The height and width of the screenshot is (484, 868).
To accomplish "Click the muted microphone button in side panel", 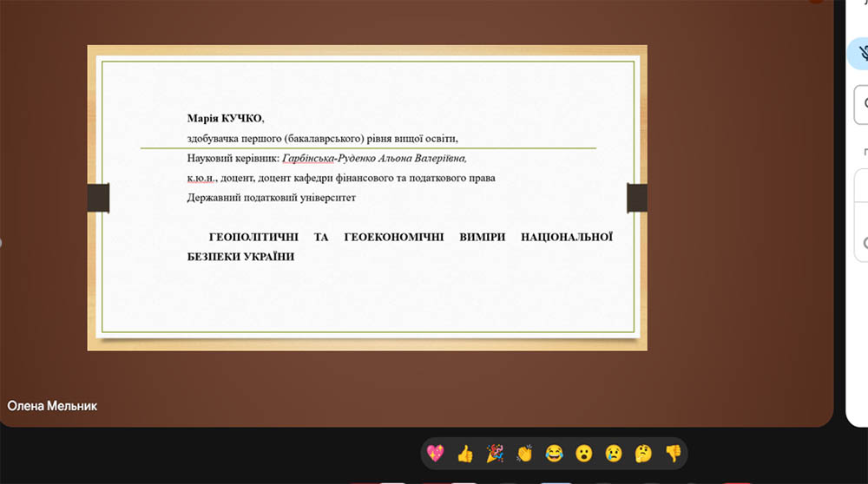I will coord(859,55).
